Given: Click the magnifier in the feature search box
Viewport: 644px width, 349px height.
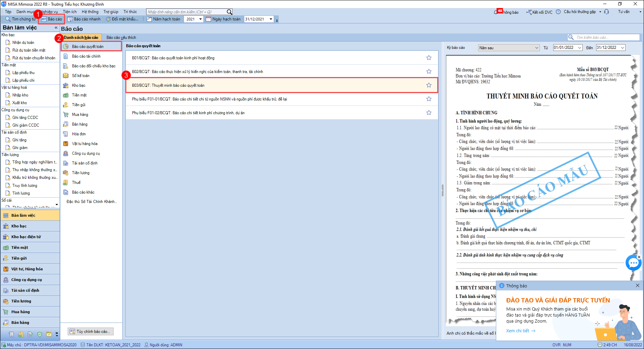Looking at the screenshot, I should point(229,12).
